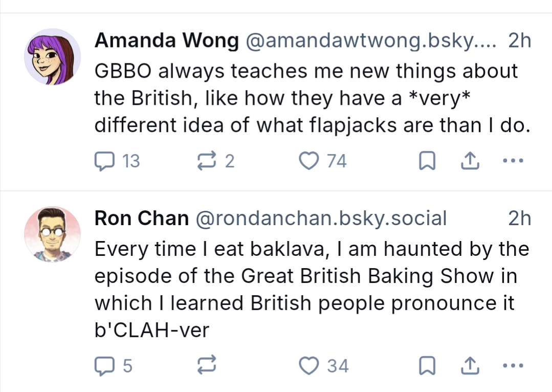Bookmark Ron Chan's baklava post
Viewport: 552px width, 392px height.
tap(426, 366)
